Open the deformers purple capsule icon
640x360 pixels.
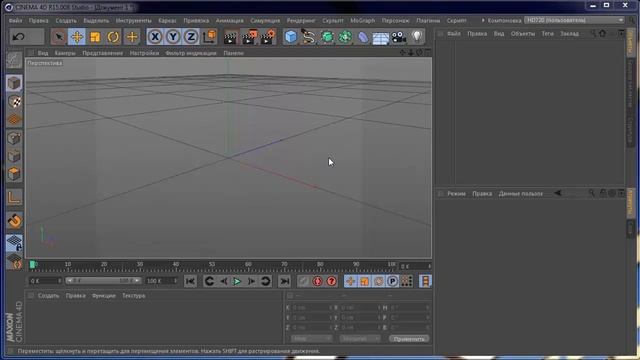point(363,37)
